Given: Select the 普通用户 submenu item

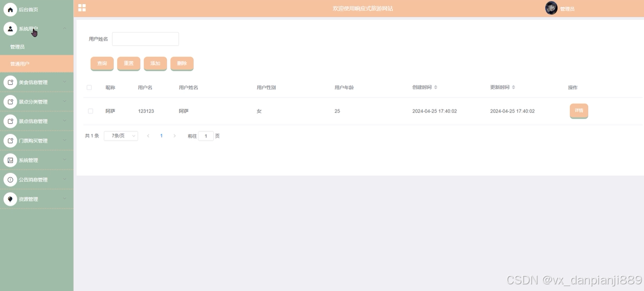Looking at the screenshot, I should (37, 64).
